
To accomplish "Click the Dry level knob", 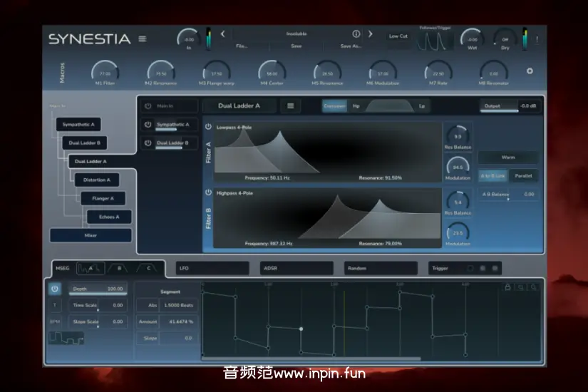I will [x=505, y=38].
